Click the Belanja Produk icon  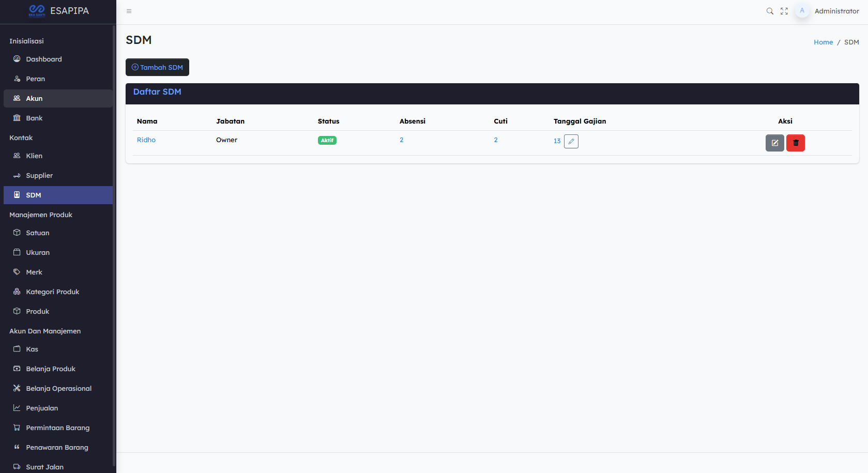click(17, 369)
